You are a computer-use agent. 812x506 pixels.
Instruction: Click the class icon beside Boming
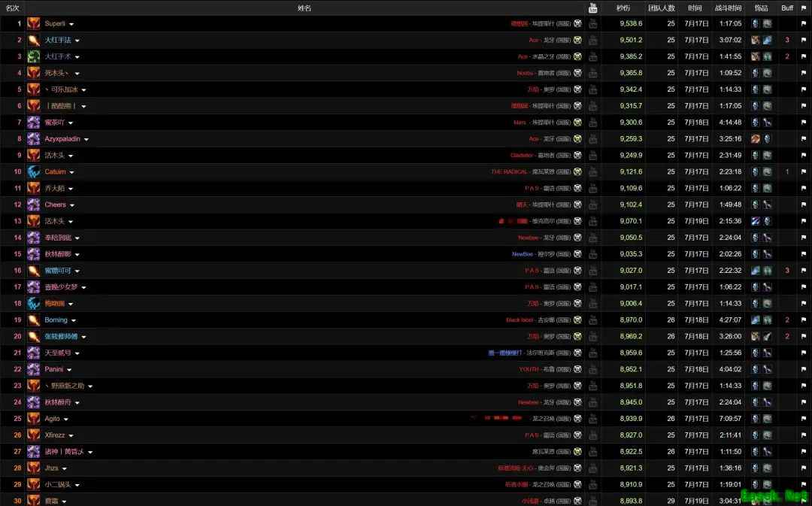coord(34,320)
